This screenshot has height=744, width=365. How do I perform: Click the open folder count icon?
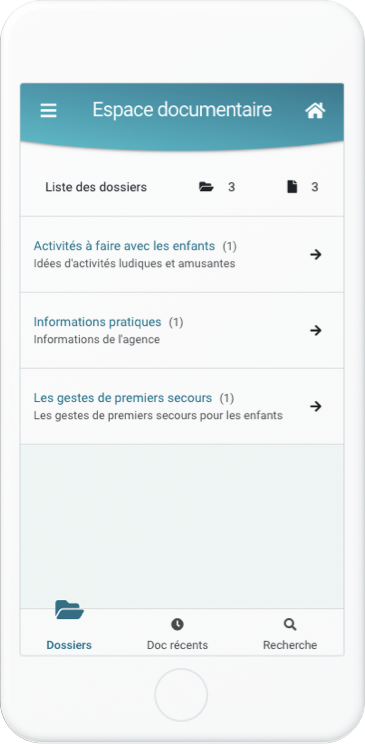tap(206, 187)
